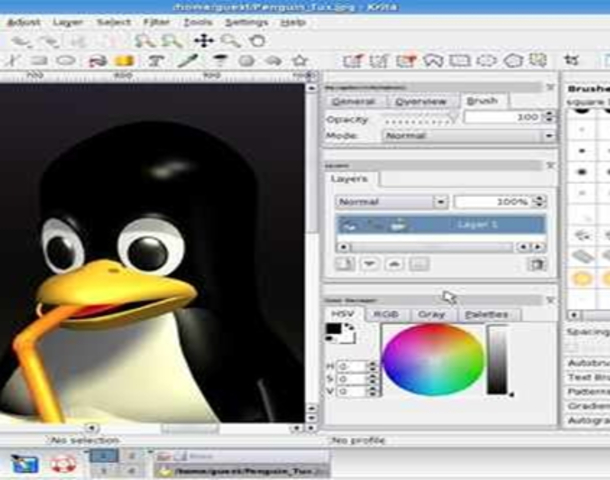This screenshot has height=480, width=610.
Task: Select the magnifier Zoom tool
Action: [231, 40]
